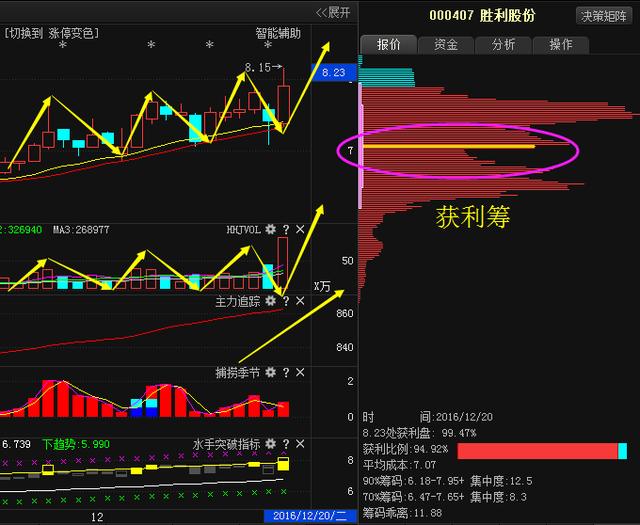Open the 操作 tab
This screenshot has height=525, width=640.
point(561,45)
